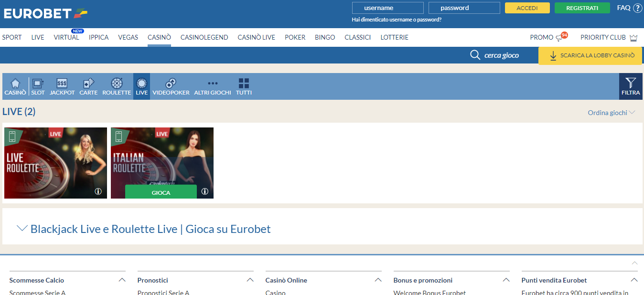The height and width of the screenshot is (295, 644).
Task: Open the CasinoLegend menu item
Action: click(204, 37)
